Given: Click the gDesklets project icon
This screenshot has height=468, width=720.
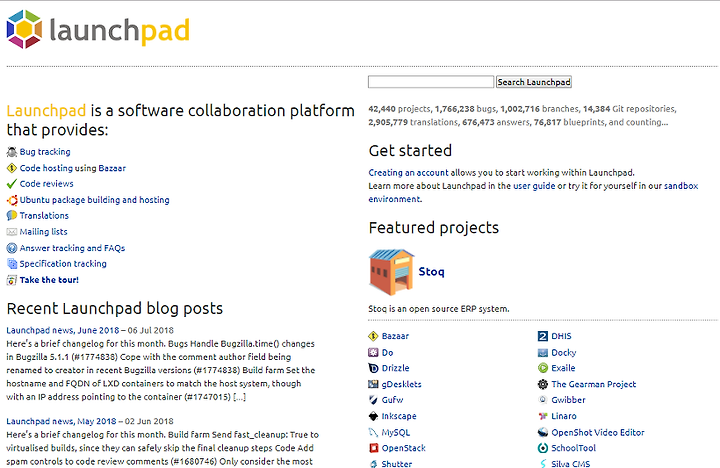Looking at the screenshot, I should point(373,384).
